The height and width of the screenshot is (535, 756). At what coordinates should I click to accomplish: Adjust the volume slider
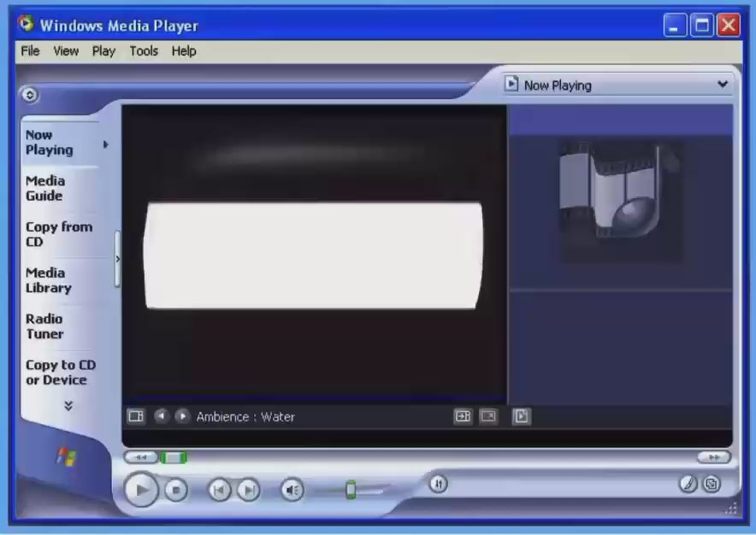(351, 490)
